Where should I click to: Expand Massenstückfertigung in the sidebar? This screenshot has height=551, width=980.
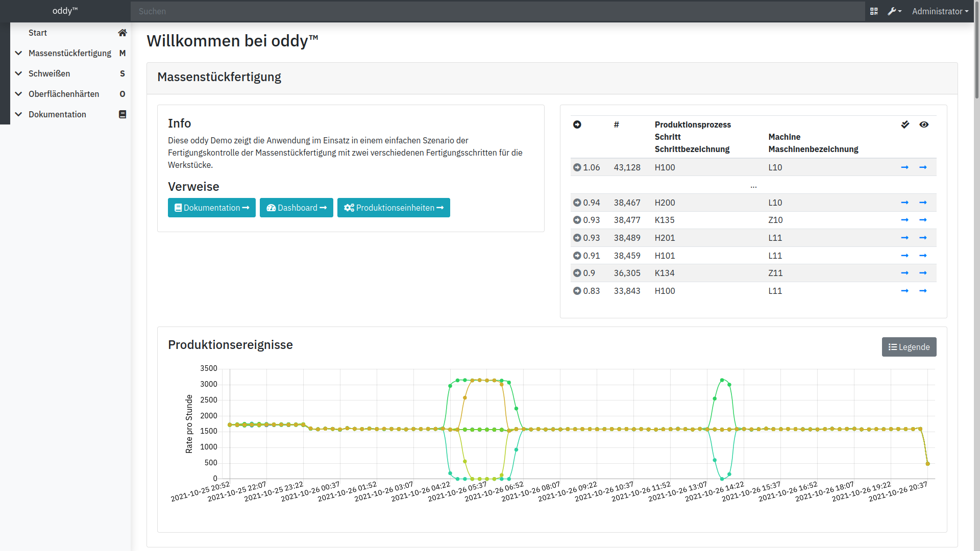(x=69, y=53)
